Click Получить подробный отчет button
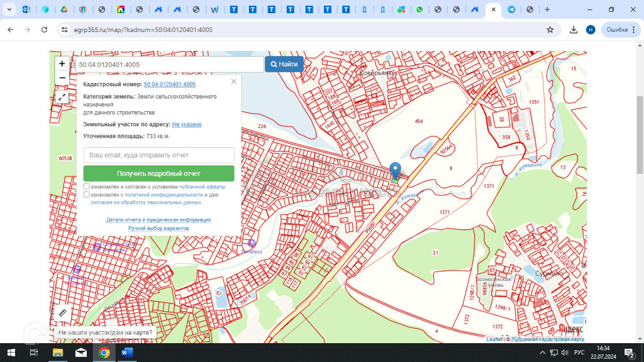This screenshot has height=362, width=644. point(158,173)
